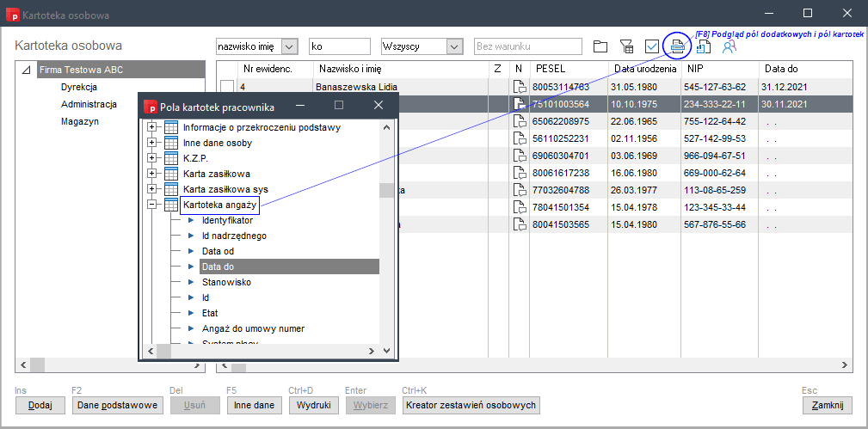Click the blue arrow beside Data od
This screenshot has height=429, width=868.
coord(191,251)
